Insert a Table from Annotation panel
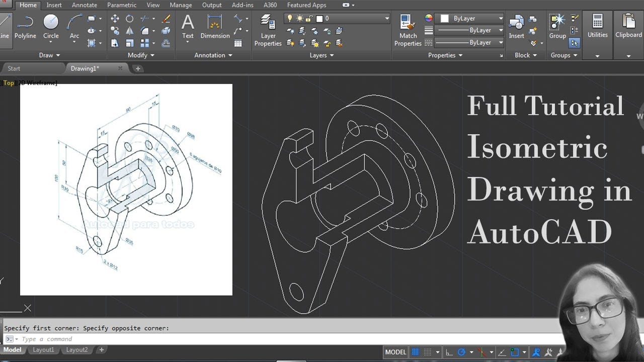Screen dimensions: 644x362 [x=238, y=43]
